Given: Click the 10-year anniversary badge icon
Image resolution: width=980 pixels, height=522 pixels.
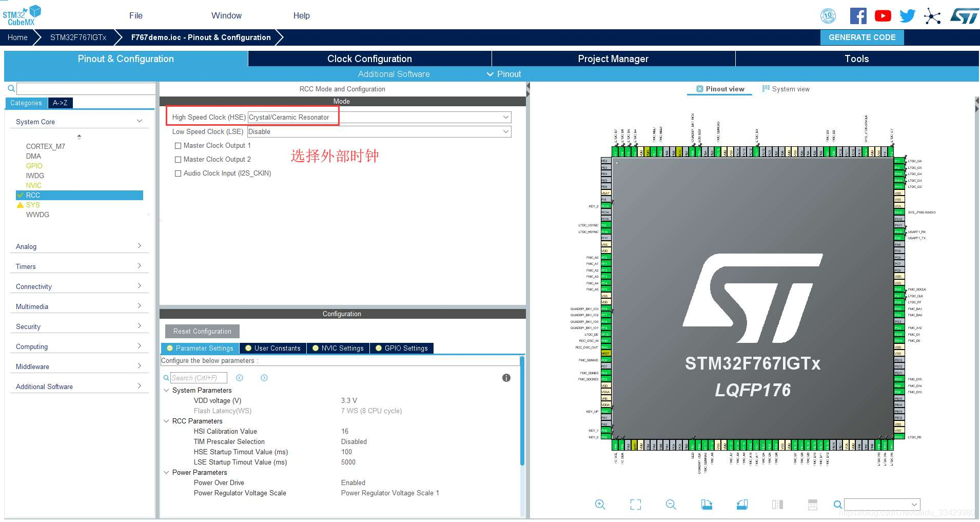Looking at the screenshot, I should coord(829,16).
